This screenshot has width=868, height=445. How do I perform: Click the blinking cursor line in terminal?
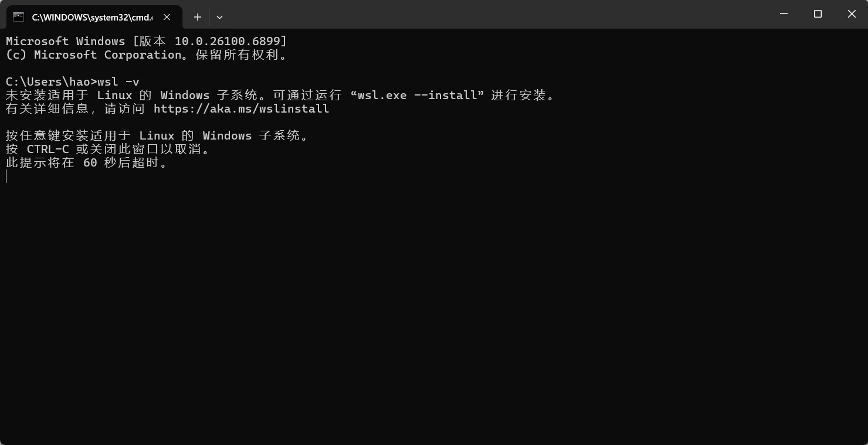6,176
